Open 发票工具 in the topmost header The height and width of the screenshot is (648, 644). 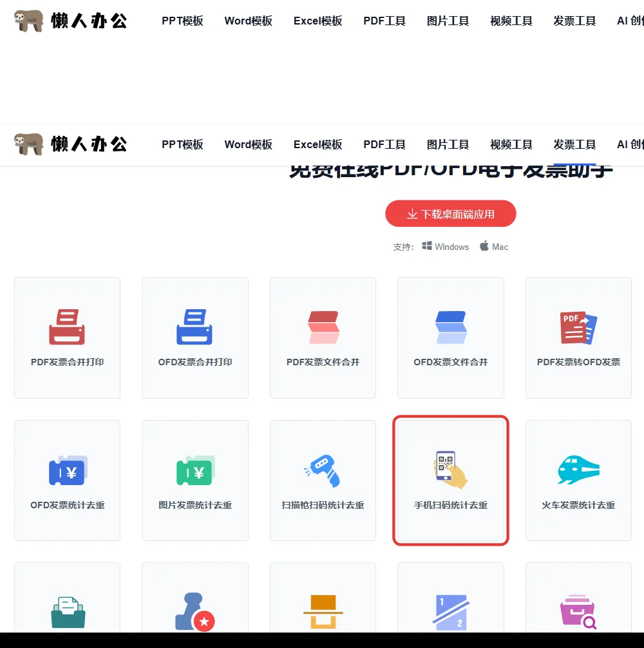click(x=574, y=21)
